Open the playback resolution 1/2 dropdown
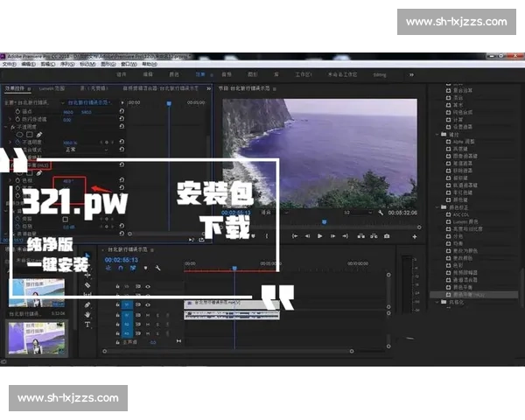Viewport: 525px width, 420px height. tap(358, 213)
